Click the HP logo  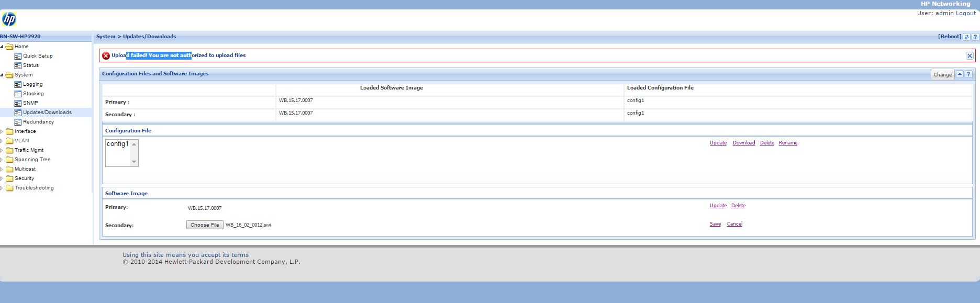tap(9, 19)
